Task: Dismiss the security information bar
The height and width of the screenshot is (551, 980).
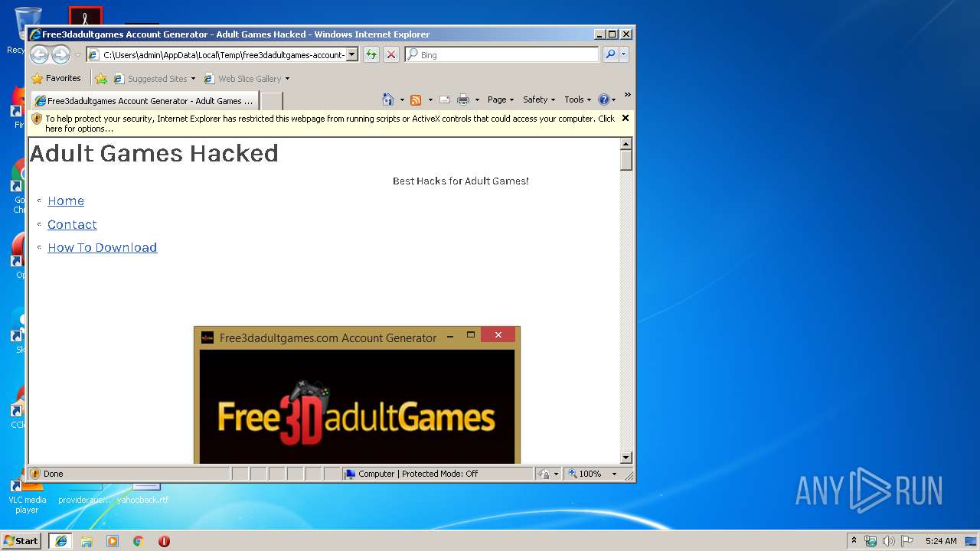Action: pos(625,118)
